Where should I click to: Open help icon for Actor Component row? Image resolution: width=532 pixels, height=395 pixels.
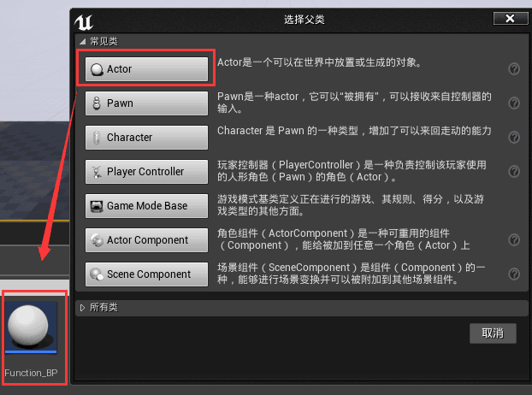point(514,239)
